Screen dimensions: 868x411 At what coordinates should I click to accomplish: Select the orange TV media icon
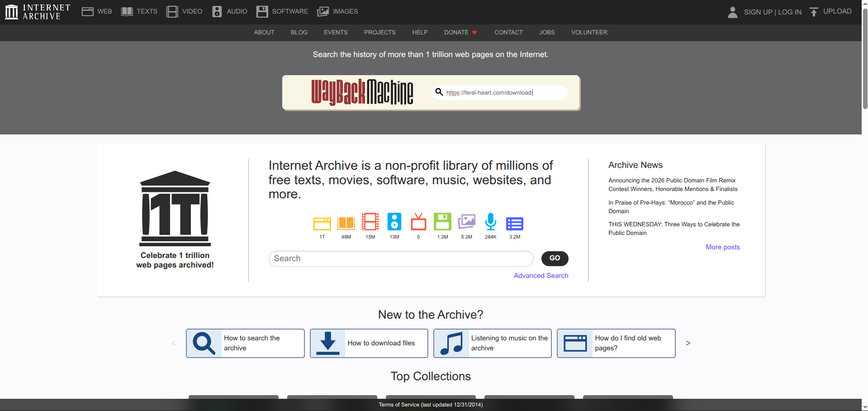tap(418, 222)
